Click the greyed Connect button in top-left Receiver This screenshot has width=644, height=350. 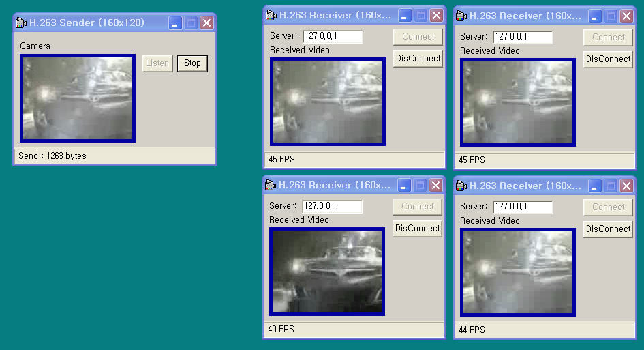point(418,37)
